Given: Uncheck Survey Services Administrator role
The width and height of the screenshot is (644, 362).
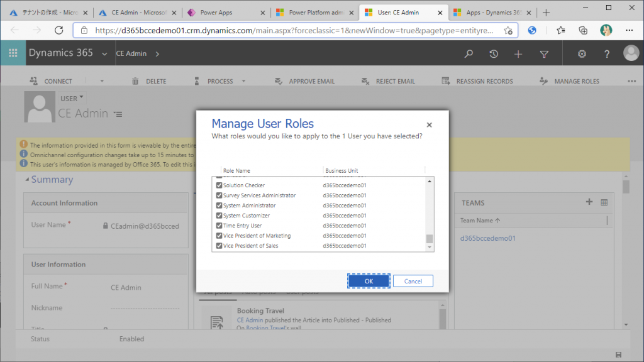Looking at the screenshot, I should tap(219, 195).
